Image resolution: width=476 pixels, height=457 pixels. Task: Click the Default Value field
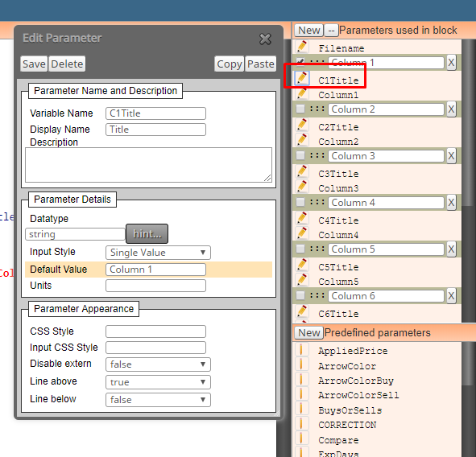click(x=155, y=270)
